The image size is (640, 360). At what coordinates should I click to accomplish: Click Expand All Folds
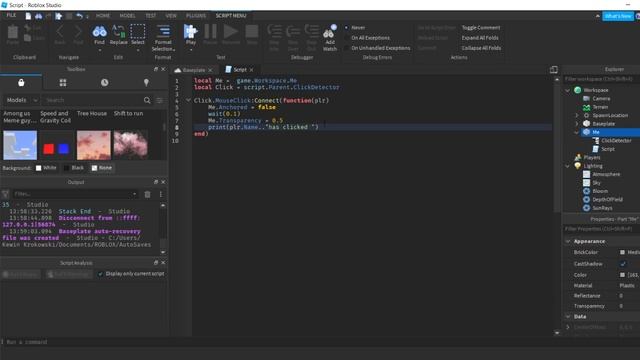pyautogui.click(x=480, y=38)
